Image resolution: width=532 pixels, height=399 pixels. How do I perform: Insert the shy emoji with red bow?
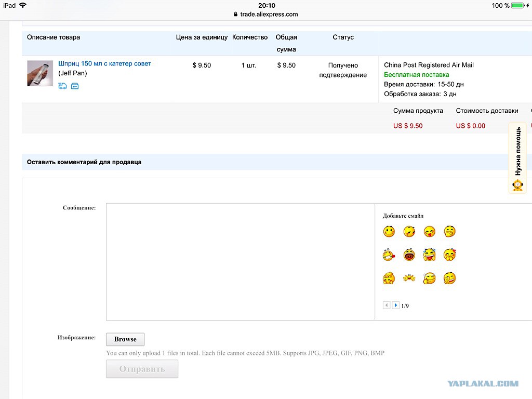[449, 255]
